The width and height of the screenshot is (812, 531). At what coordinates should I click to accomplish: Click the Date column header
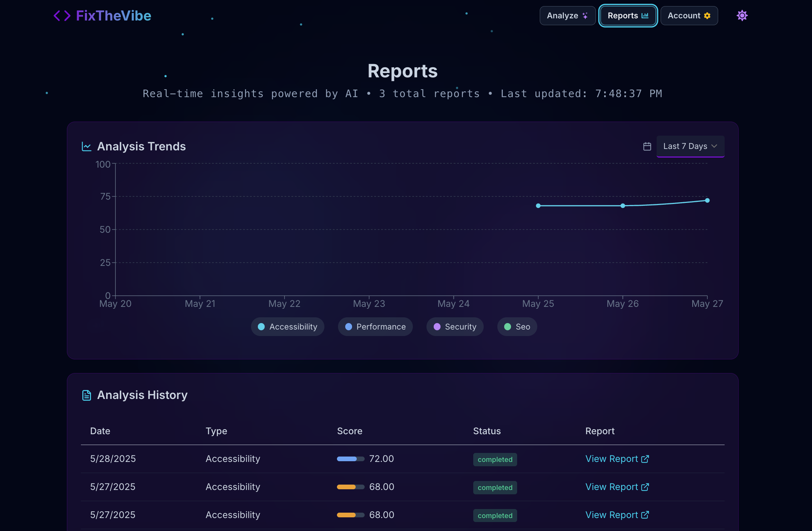click(x=100, y=431)
